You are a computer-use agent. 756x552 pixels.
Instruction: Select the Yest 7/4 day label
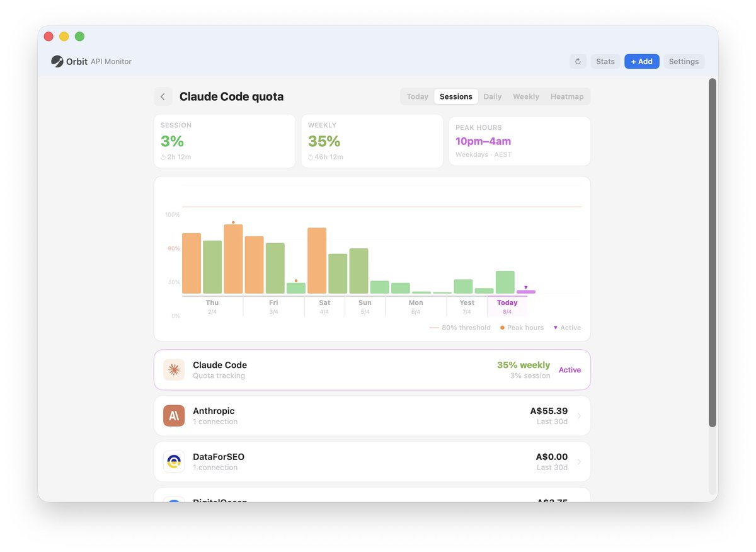pos(467,307)
